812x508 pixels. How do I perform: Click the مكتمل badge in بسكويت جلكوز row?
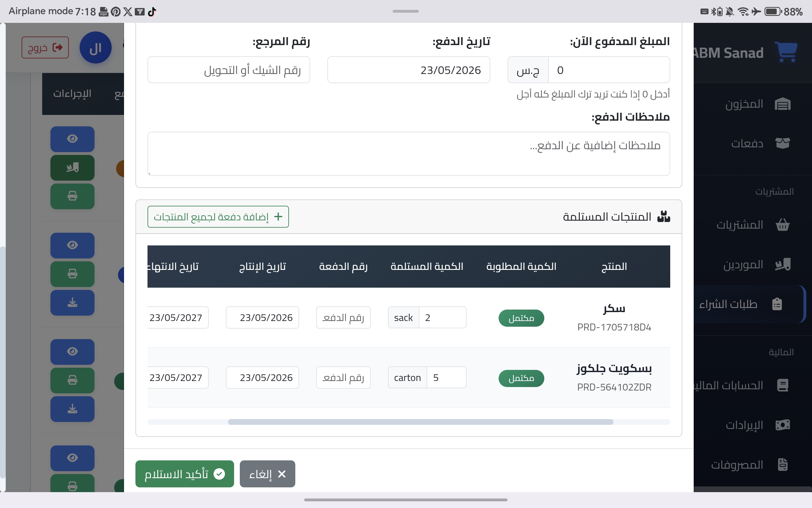(x=521, y=378)
